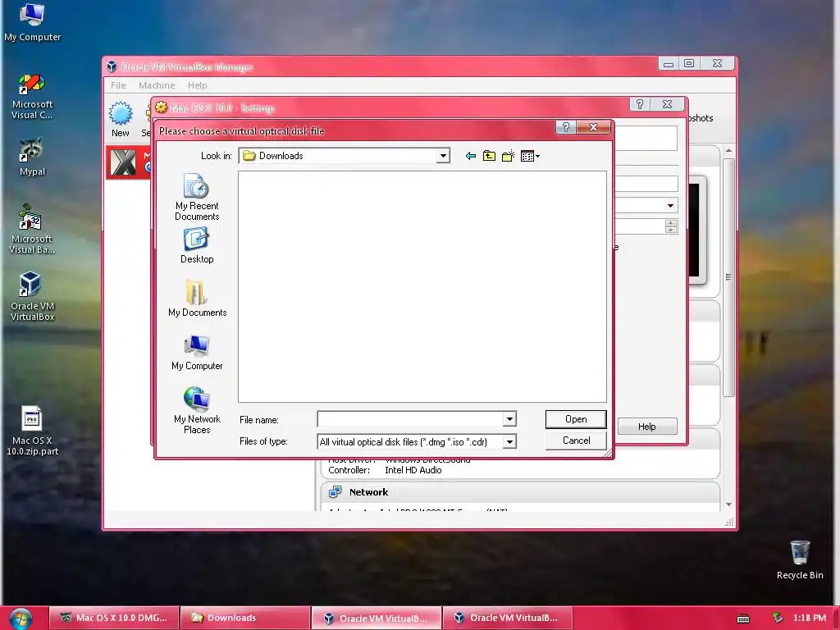Click the Windows Start orb
Image resolution: width=840 pixels, height=630 pixels.
[21, 619]
